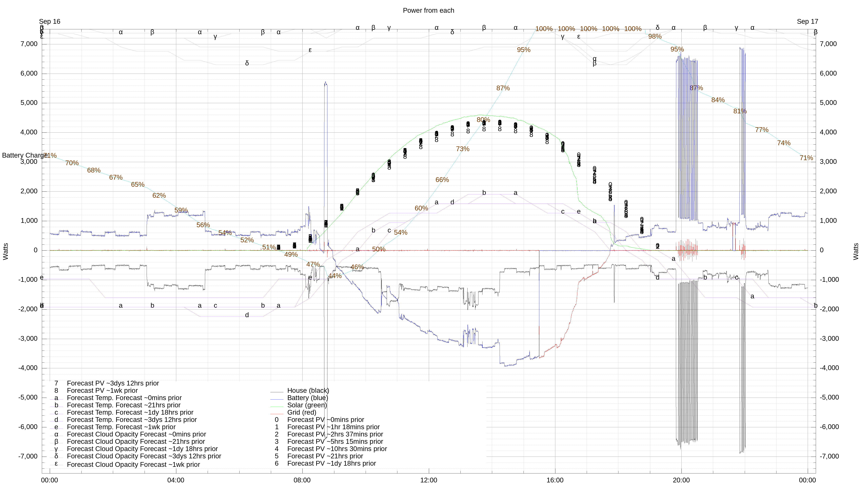Image resolution: width=868 pixels, height=488 pixels.
Task: Click the '67%' battery charge label
Action: click(116, 177)
